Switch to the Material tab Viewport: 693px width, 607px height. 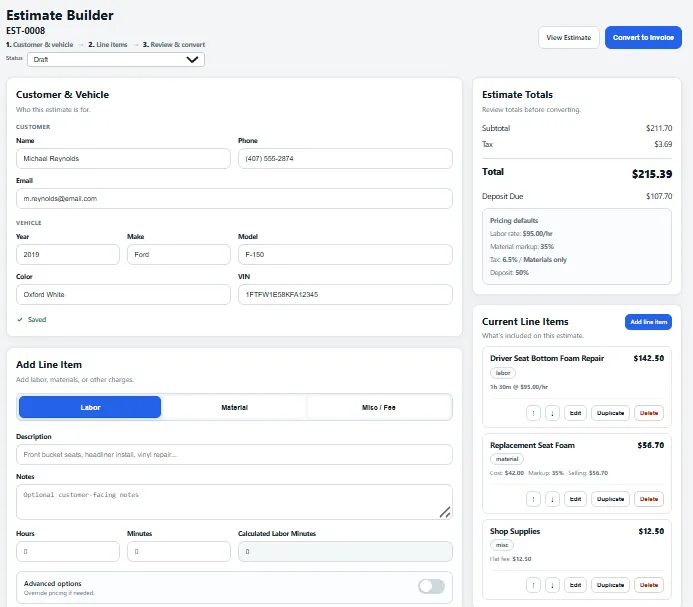[234, 407]
